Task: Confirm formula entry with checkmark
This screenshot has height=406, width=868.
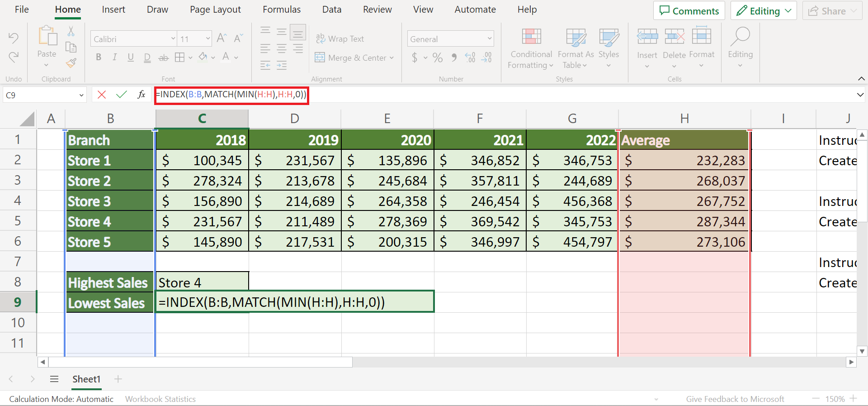Action: 122,95
